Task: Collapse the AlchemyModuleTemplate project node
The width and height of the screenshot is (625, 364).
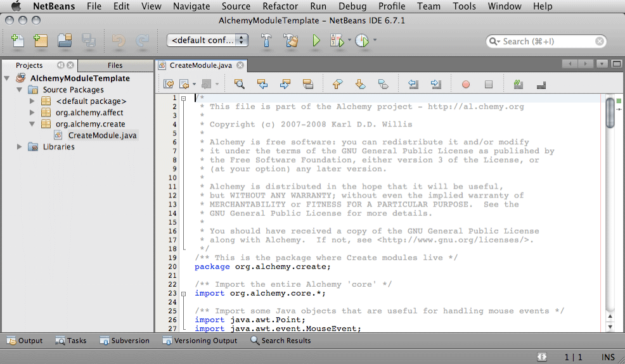Action: pyautogui.click(x=7, y=78)
